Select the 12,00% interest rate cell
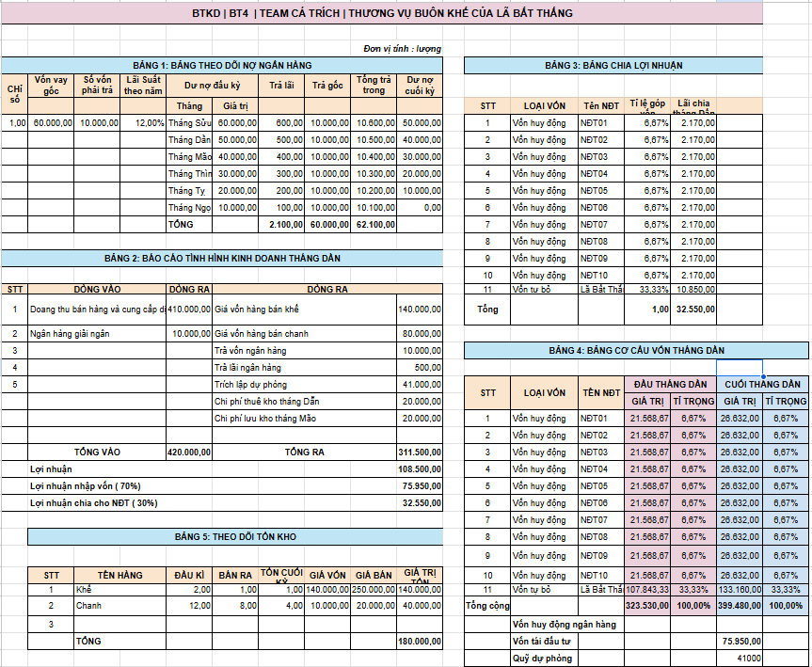 tap(143, 123)
